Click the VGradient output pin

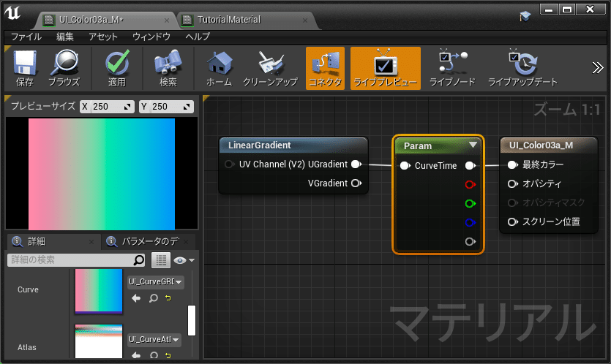[356, 183]
